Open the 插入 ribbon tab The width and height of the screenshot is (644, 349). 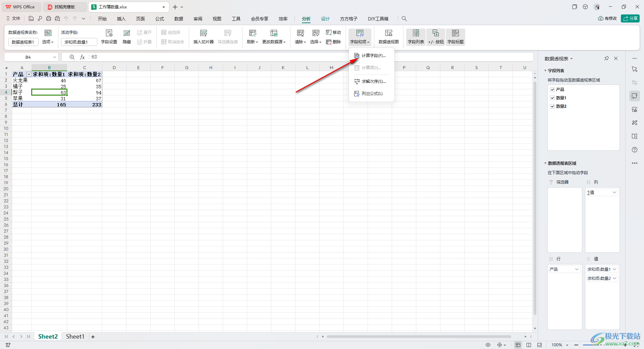point(121,19)
